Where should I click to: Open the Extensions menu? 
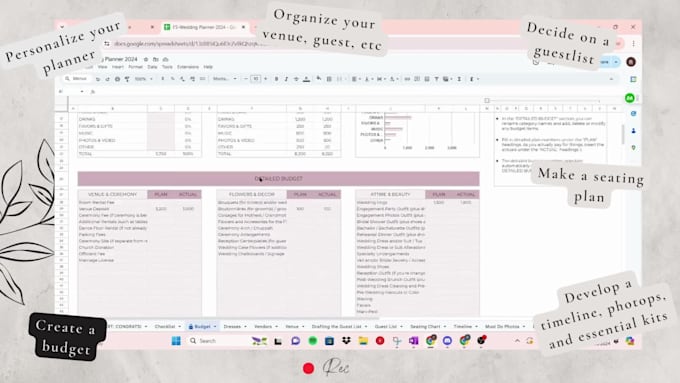188,67
